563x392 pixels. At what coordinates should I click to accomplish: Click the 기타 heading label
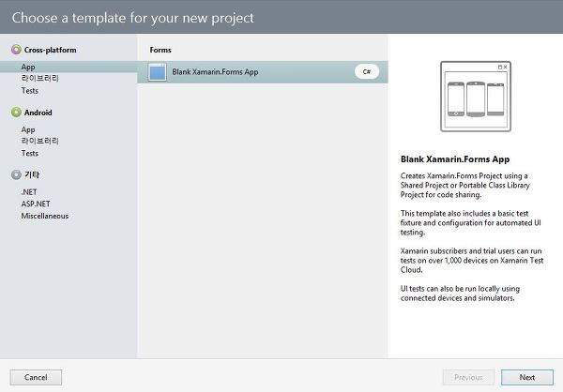(32, 174)
